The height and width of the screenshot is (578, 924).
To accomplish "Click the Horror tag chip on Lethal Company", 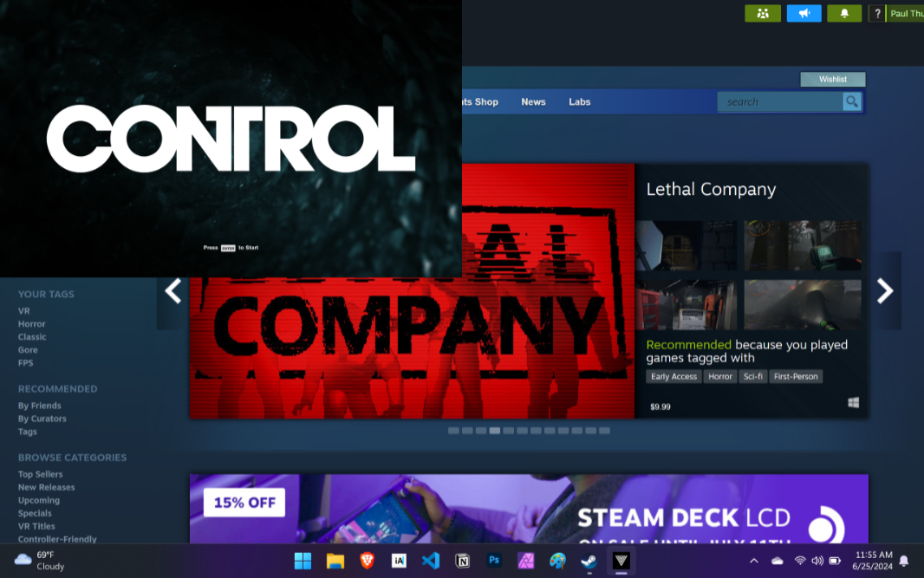I will pyautogui.click(x=720, y=376).
